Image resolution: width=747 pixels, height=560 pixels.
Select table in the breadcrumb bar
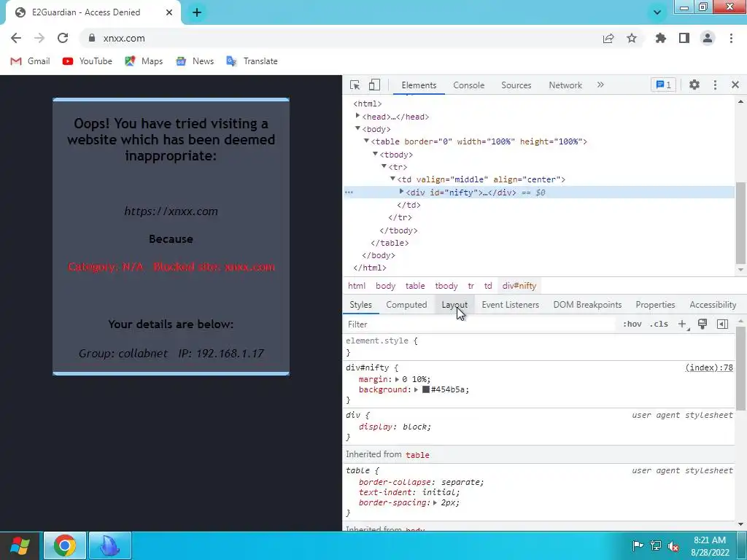415,286
